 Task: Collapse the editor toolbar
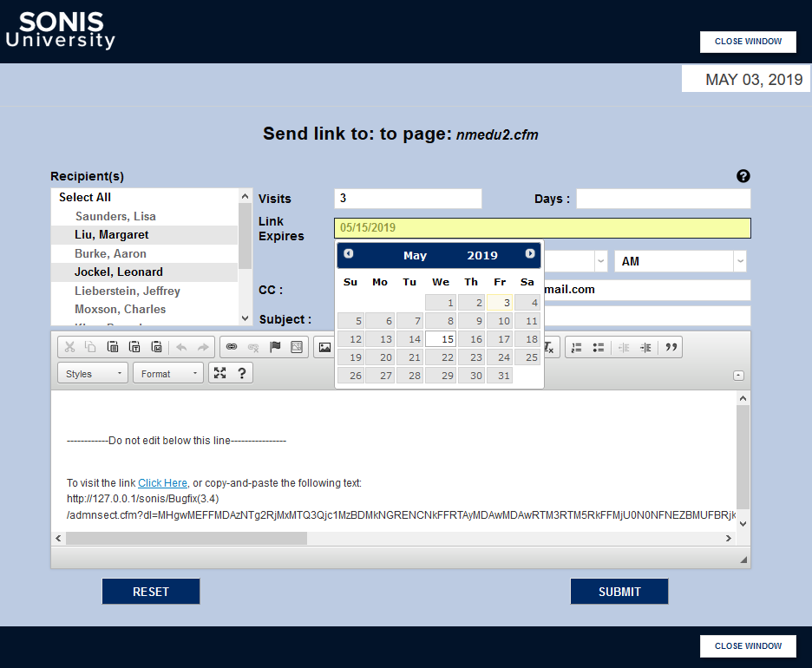[x=739, y=376]
